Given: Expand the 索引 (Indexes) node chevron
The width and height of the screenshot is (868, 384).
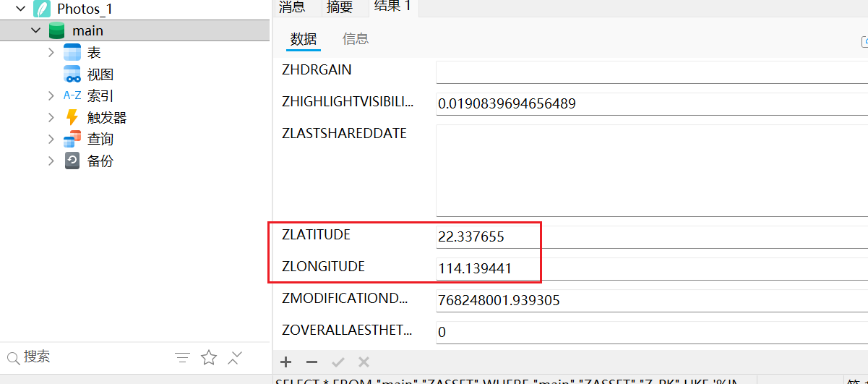Looking at the screenshot, I should coord(51,95).
